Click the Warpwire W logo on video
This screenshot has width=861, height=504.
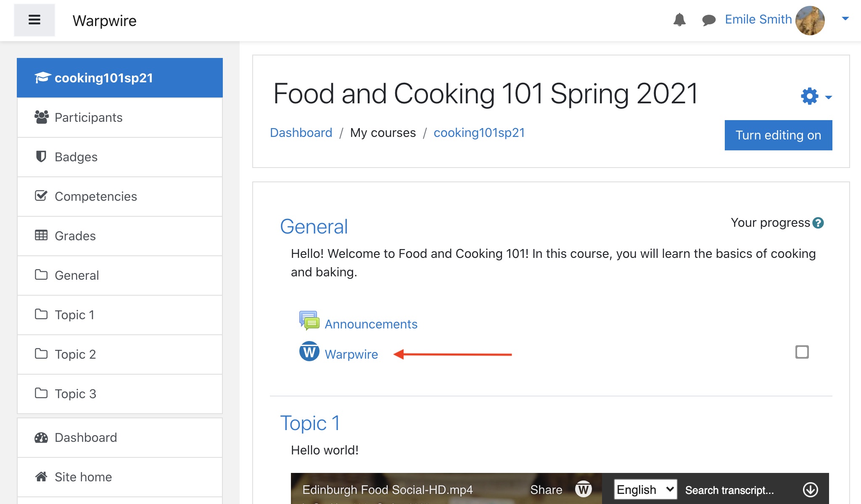pyautogui.click(x=583, y=489)
